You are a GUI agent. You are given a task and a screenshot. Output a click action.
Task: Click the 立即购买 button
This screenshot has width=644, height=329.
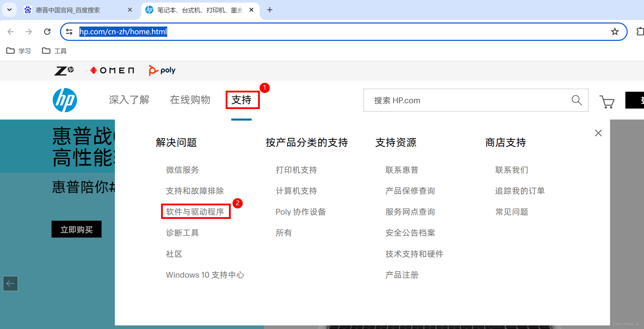click(x=77, y=229)
